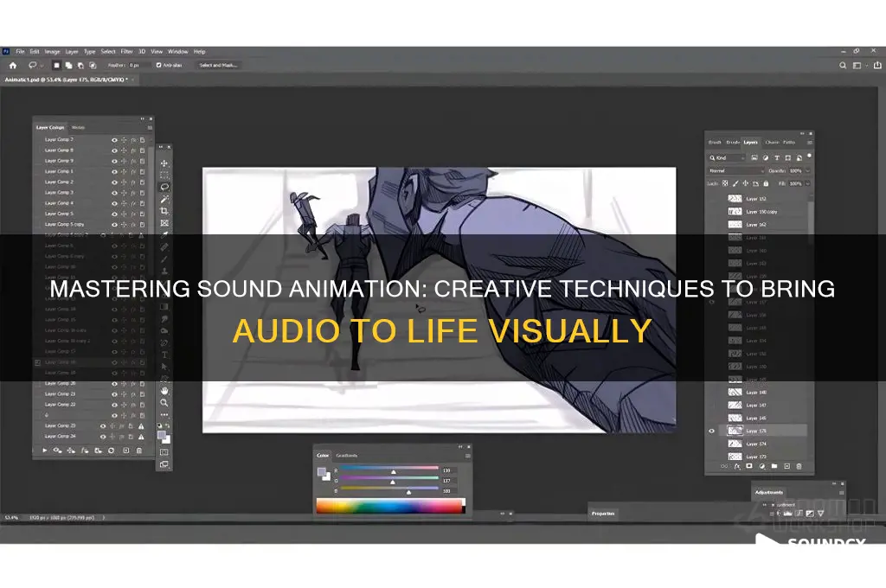Add a layer mask icon in Layers panel
Image resolution: width=886 pixels, height=588 pixels.
point(749,467)
